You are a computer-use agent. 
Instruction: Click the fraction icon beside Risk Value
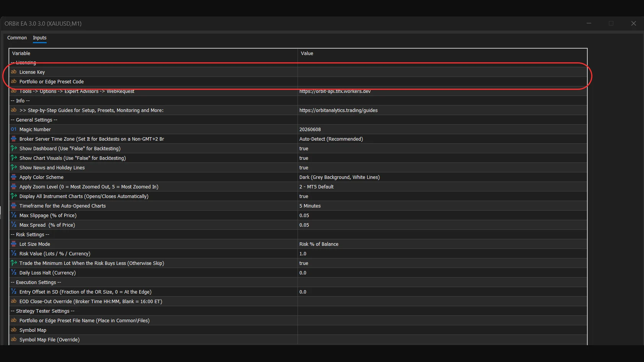(14, 253)
